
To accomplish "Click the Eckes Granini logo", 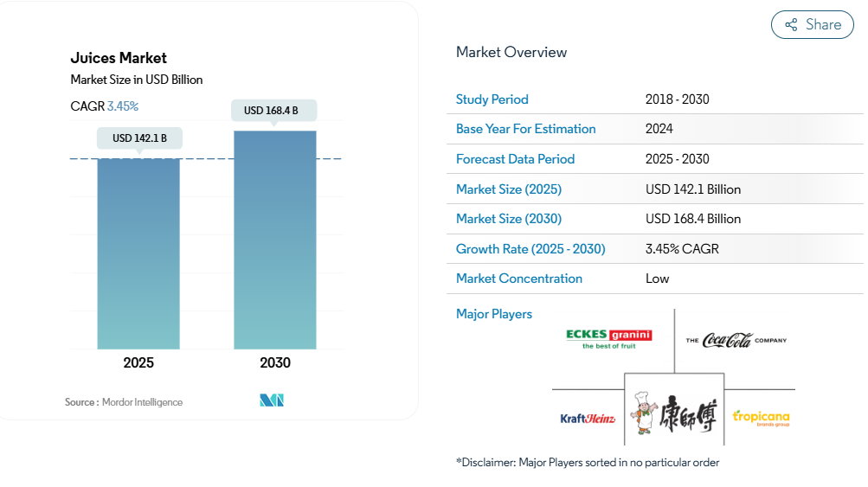I will pos(608,338).
